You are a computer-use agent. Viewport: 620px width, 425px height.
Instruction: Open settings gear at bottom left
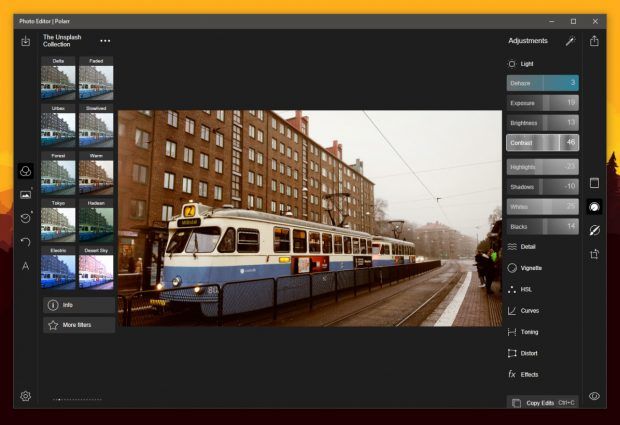25,396
